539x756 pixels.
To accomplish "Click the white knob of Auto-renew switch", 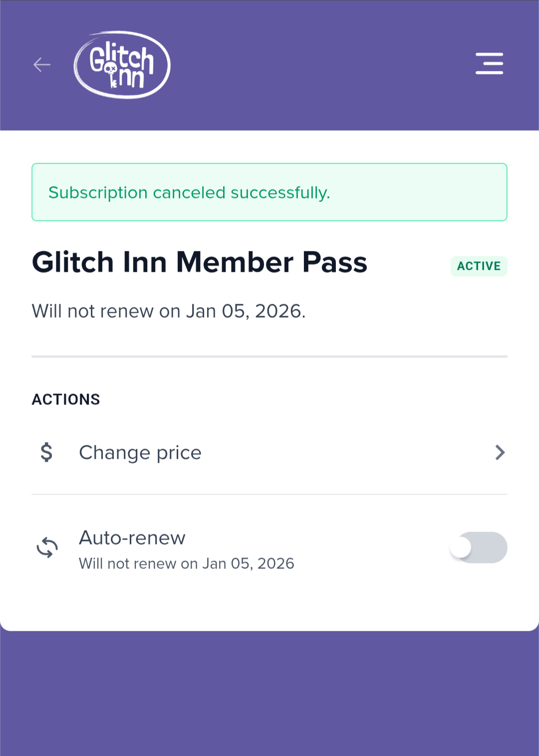I will coord(461,548).
